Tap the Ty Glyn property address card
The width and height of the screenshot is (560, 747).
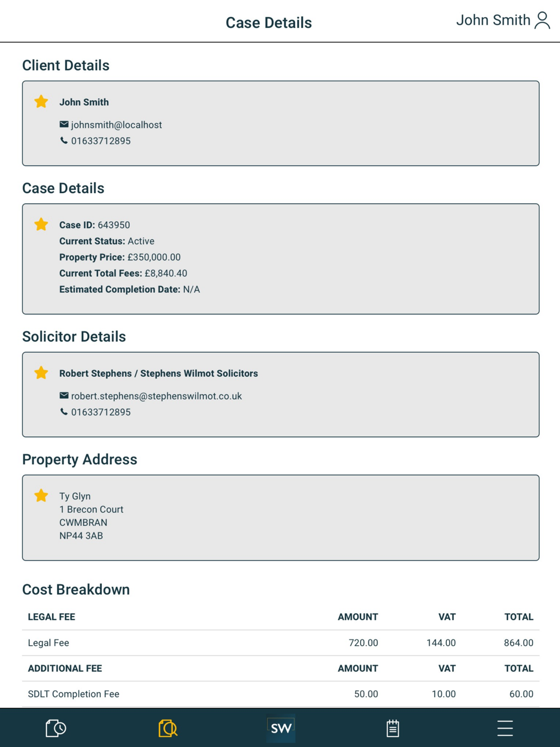pyautogui.click(x=281, y=517)
